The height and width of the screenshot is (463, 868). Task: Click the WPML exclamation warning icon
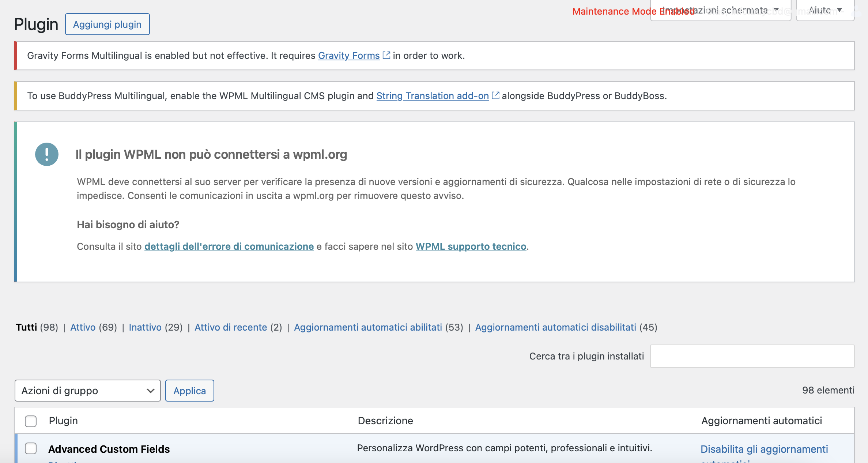(47, 154)
